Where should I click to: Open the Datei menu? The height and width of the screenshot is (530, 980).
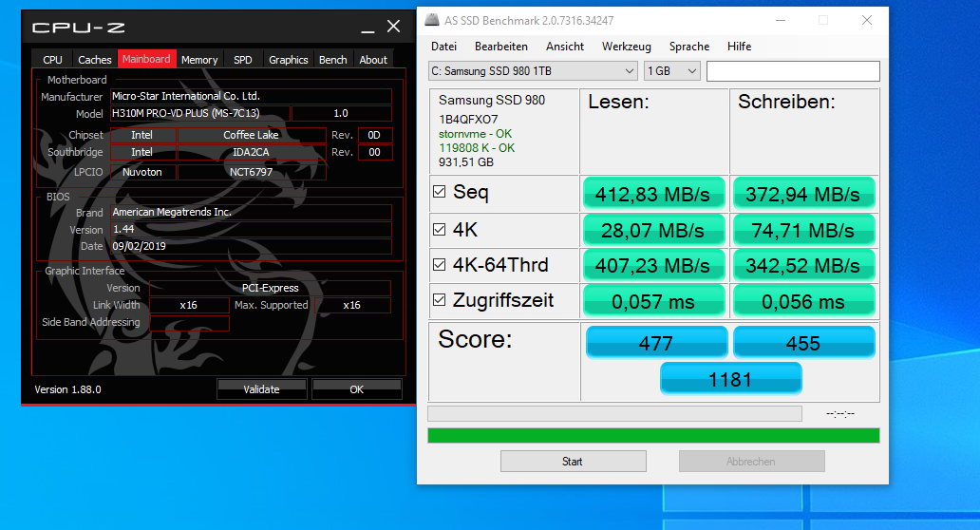443,47
